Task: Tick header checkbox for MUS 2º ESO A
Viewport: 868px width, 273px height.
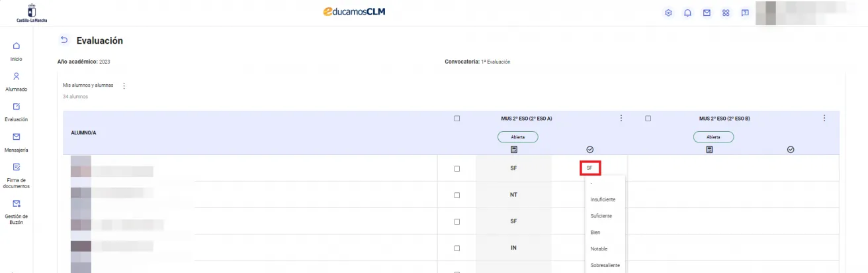Action: click(x=456, y=119)
